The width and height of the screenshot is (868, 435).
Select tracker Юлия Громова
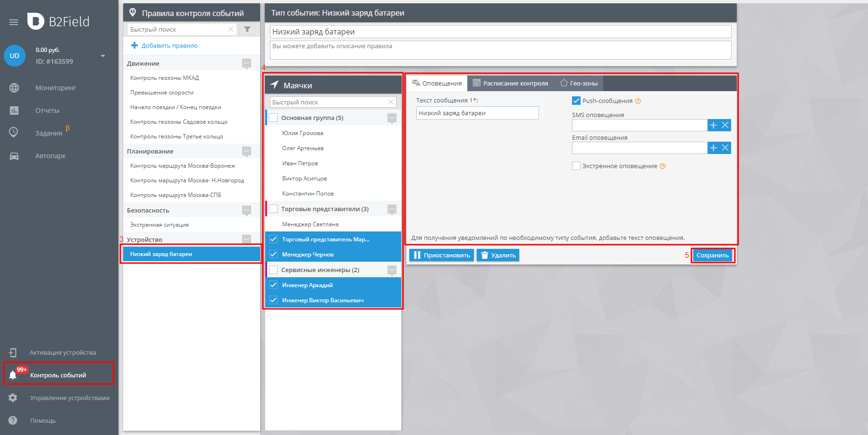click(333, 133)
